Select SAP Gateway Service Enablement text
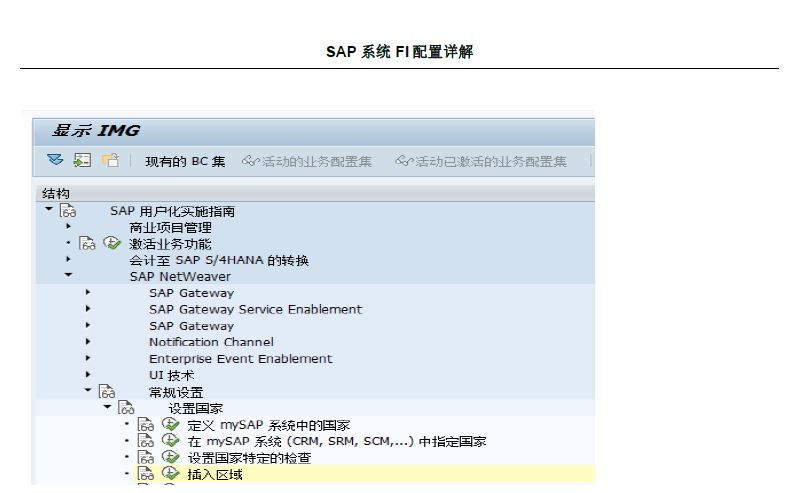Image resolution: width=797 pixels, height=493 pixels. 256,309
